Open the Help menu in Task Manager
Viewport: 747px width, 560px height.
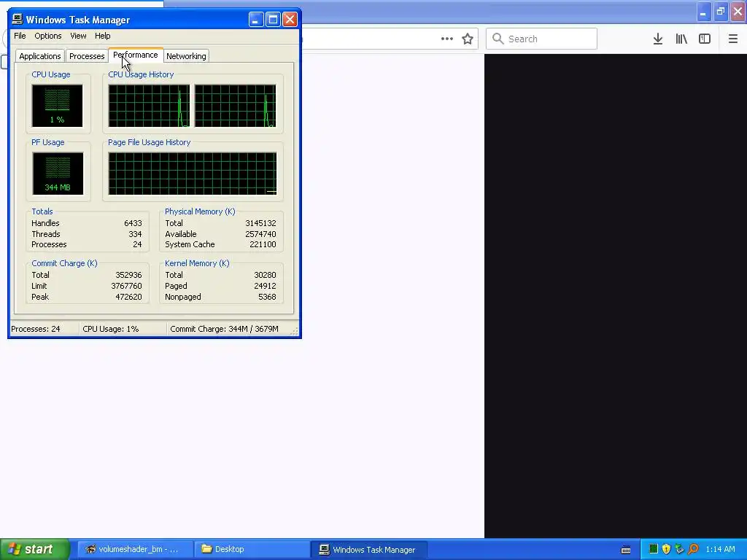tap(102, 36)
